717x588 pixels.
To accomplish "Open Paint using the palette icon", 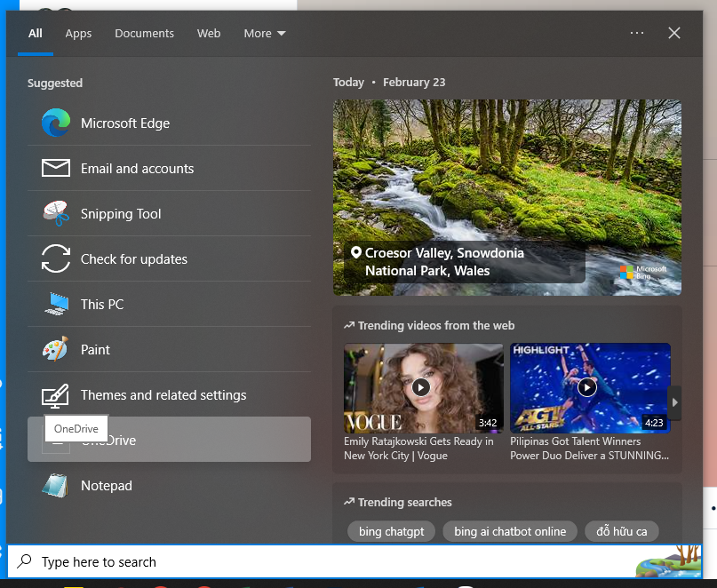I will 56,349.
